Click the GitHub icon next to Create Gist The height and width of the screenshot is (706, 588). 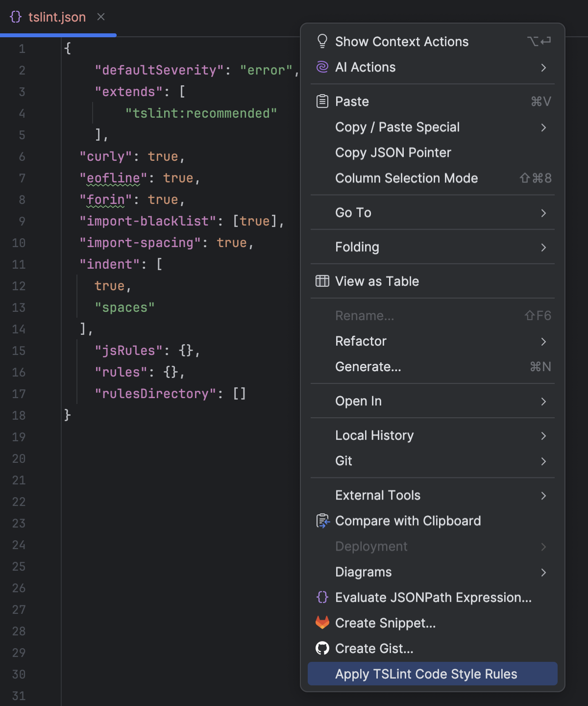point(322,649)
